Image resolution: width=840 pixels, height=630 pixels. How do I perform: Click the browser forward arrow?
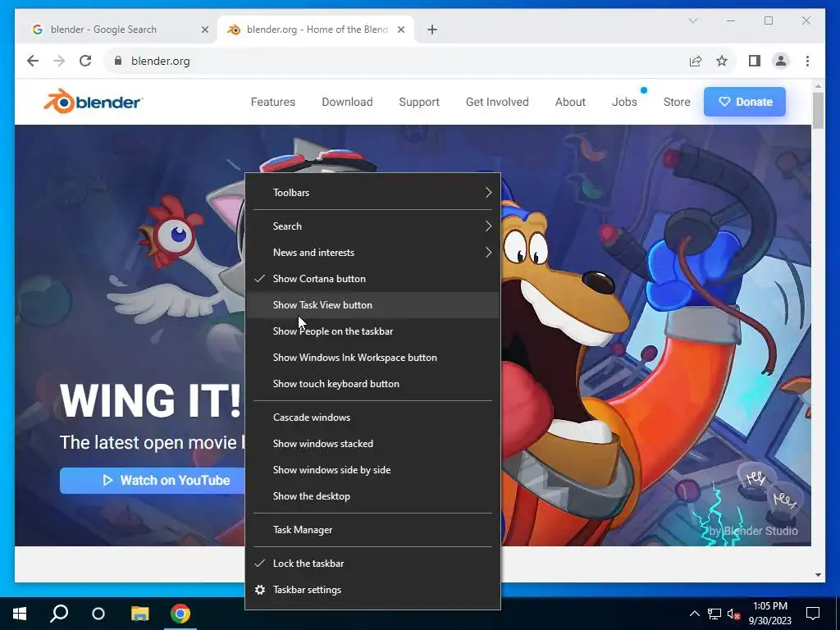[59, 61]
